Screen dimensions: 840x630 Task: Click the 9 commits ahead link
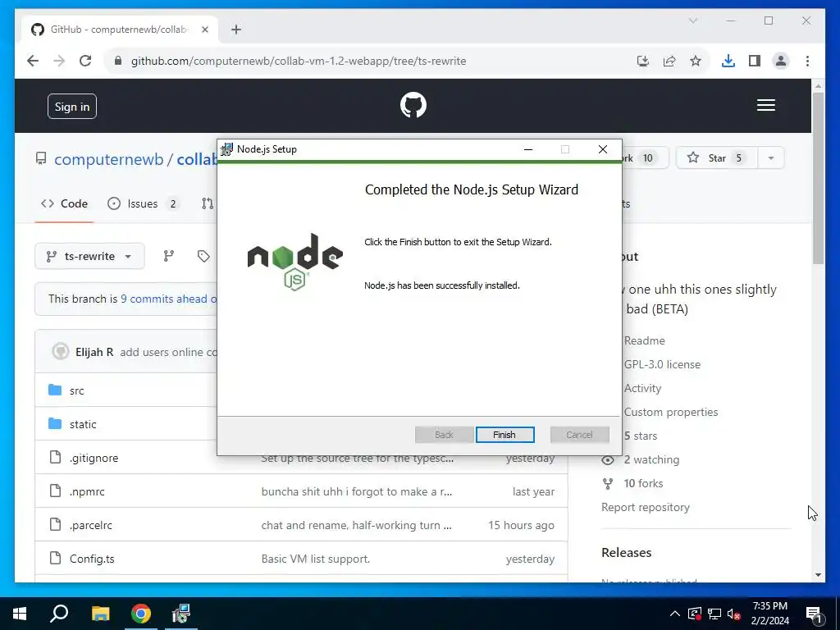(x=168, y=299)
